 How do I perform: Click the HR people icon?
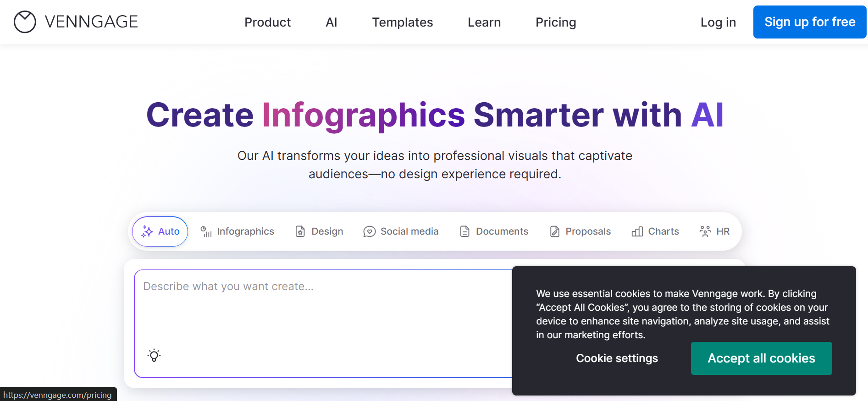coord(705,231)
